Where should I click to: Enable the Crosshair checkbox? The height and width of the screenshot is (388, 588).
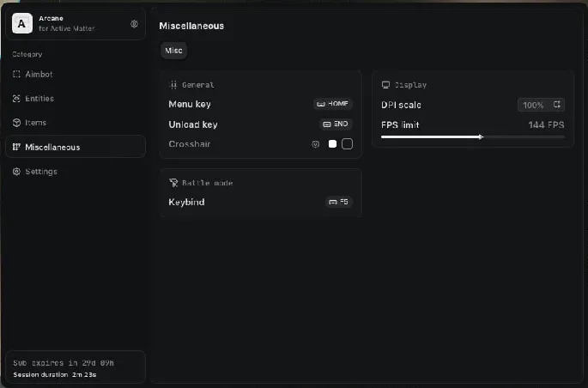347,144
